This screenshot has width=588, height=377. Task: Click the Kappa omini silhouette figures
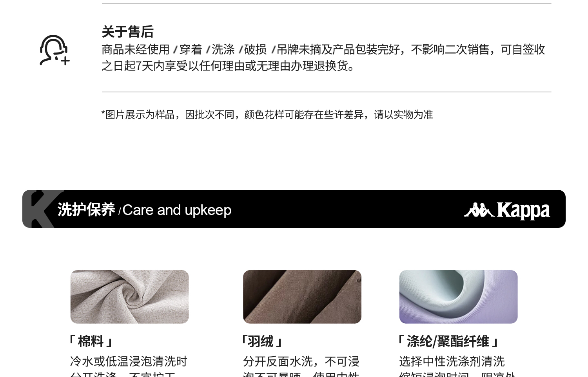click(479, 210)
